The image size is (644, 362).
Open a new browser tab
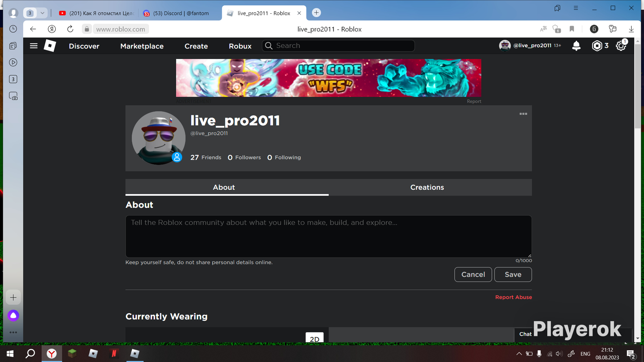[x=316, y=13]
